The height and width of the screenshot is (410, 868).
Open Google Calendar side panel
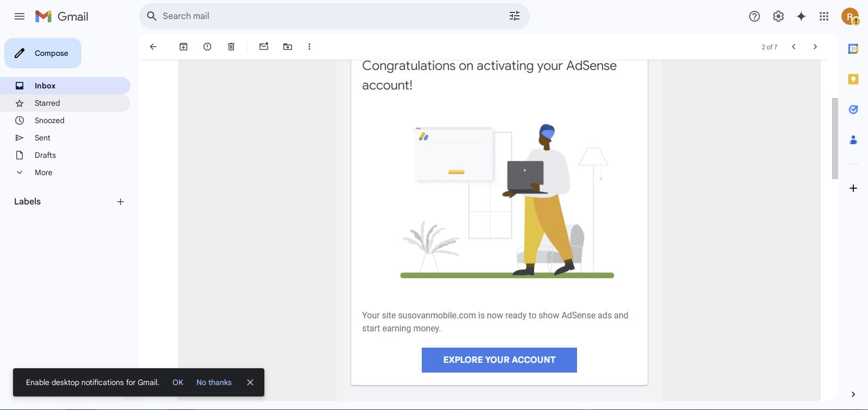click(853, 49)
